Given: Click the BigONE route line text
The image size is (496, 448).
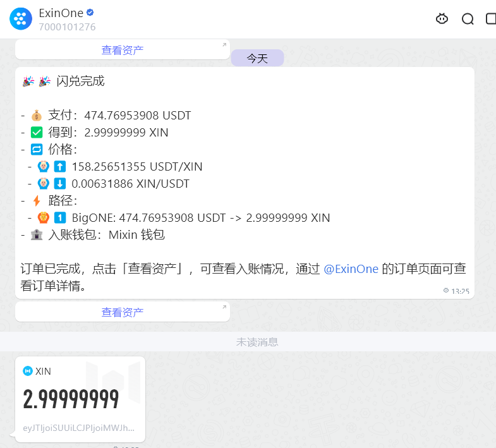Looking at the screenshot, I should pos(201,217).
